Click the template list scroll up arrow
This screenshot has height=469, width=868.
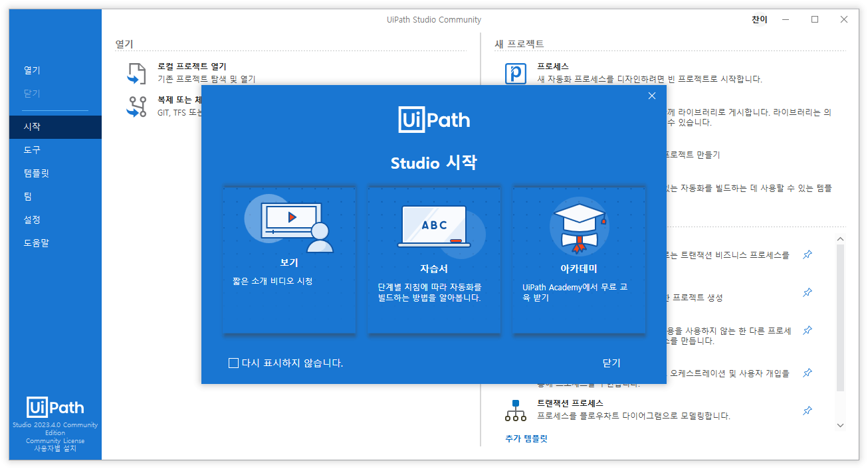(840, 239)
